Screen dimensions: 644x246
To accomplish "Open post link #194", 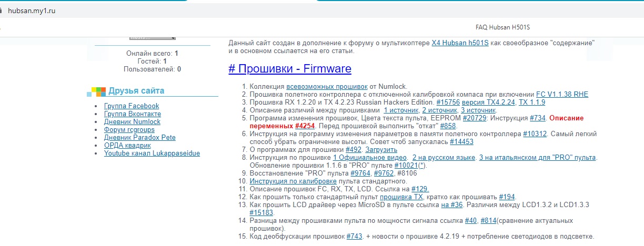I will point(507,197).
